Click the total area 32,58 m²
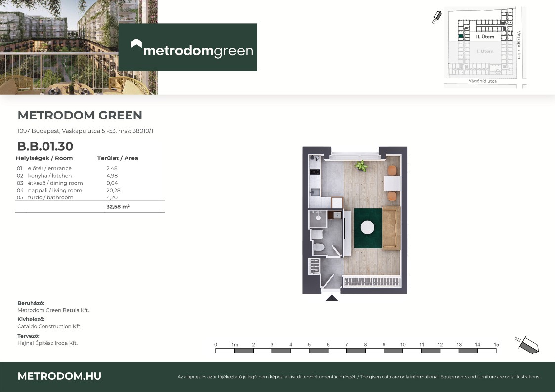This screenshot has height=392, width=555. point(118,207)
